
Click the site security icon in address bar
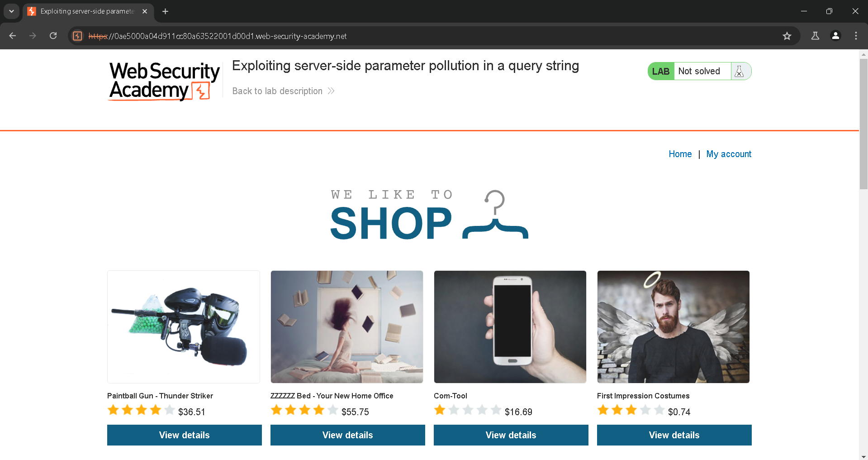pyautogui.click(x=77, y=36)
